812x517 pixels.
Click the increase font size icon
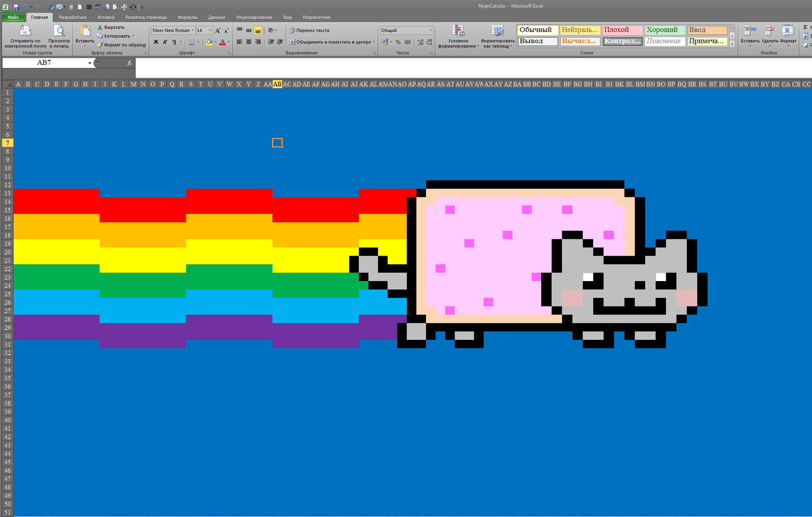(x=218, y=30)
